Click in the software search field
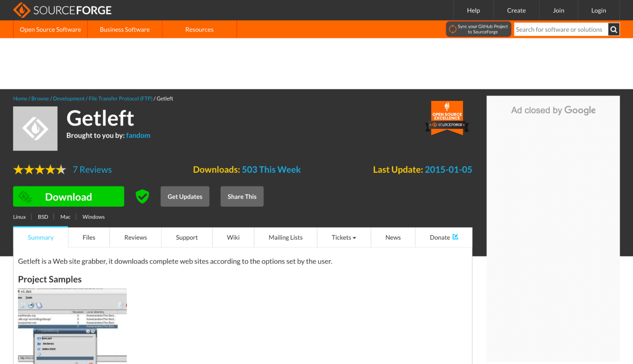 click(560, 29)
